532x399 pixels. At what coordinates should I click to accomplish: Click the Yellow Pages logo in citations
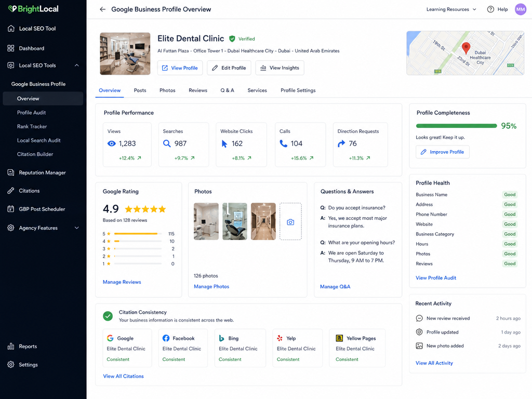tap(339, 338)
